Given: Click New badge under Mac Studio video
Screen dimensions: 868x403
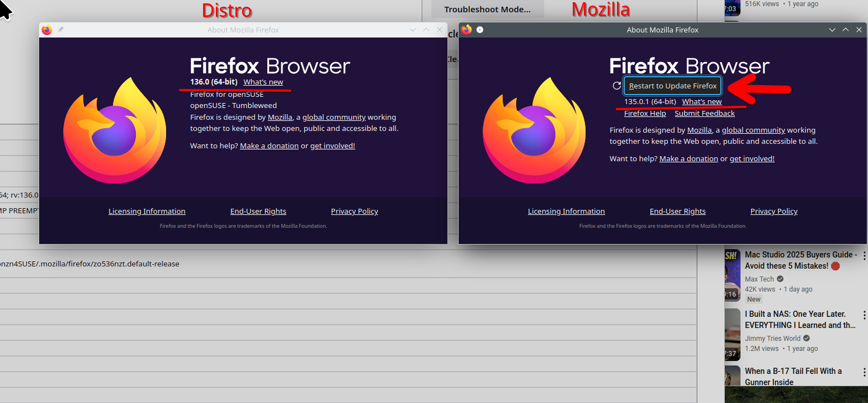Looking at the screenshot, I should [754, 299].
